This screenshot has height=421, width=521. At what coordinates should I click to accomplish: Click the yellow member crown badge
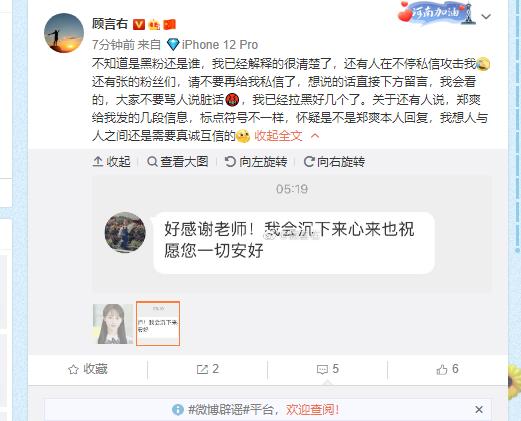154,25
